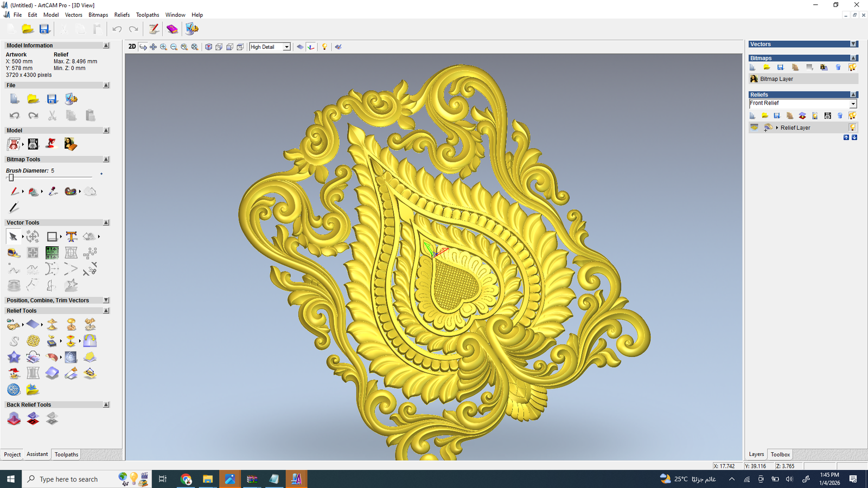Adjust the Brush Diameter slider

11,178
